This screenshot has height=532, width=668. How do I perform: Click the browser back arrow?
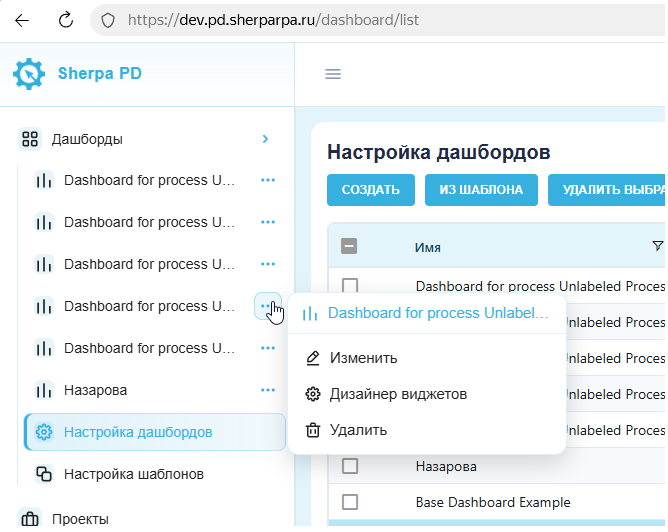pyautogui.click(x=22, y=20)
